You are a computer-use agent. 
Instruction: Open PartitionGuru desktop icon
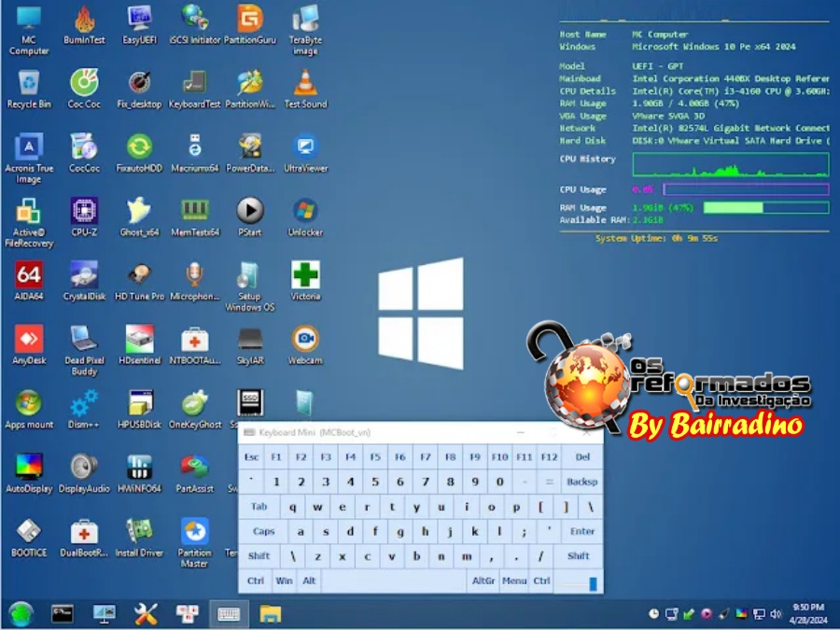(x=250, y=24)
